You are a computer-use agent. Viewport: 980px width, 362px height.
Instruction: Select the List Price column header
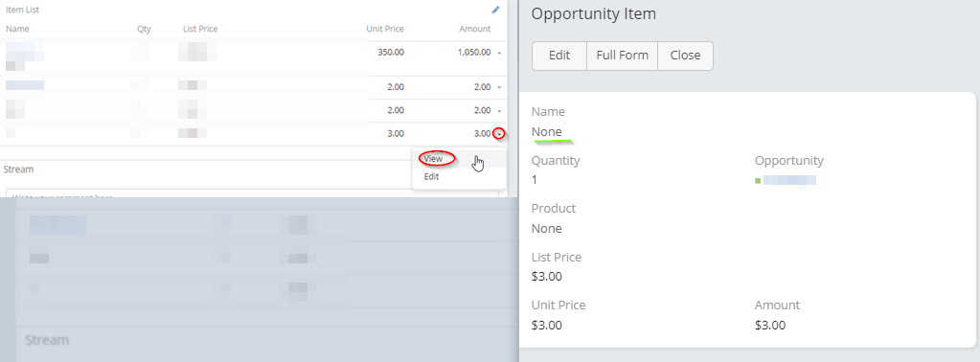(200, 29)
